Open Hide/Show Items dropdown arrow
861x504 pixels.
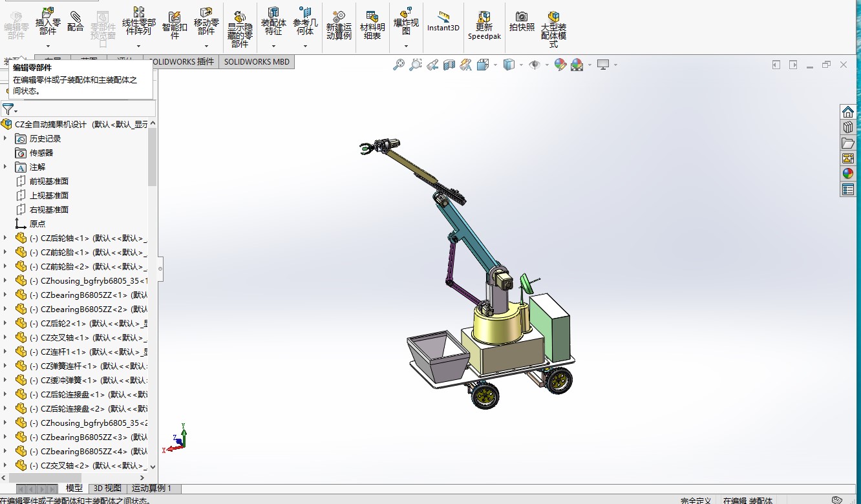coord(547,65)
